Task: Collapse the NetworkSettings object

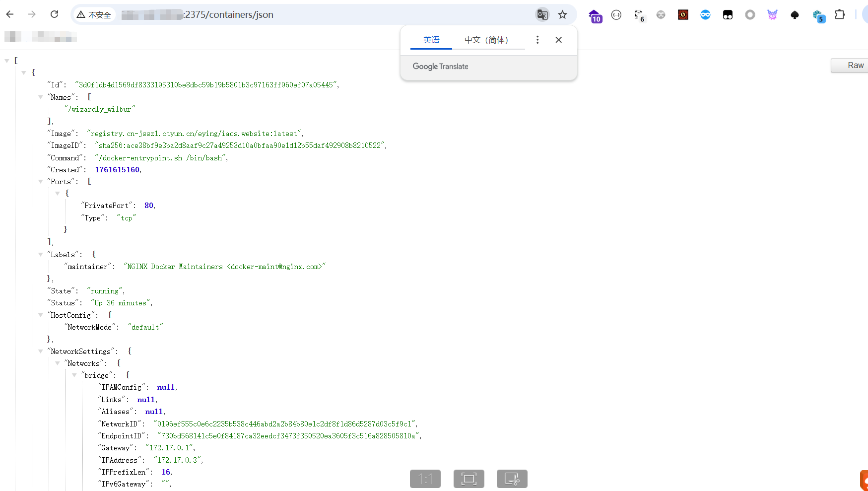Action: tap(41, 351)
